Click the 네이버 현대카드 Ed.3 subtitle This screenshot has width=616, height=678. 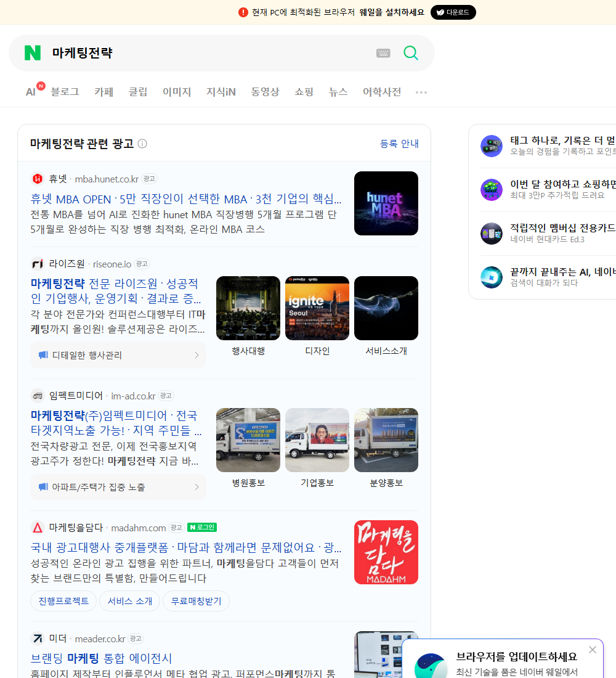pyautogui.click(x=547, y=239)
